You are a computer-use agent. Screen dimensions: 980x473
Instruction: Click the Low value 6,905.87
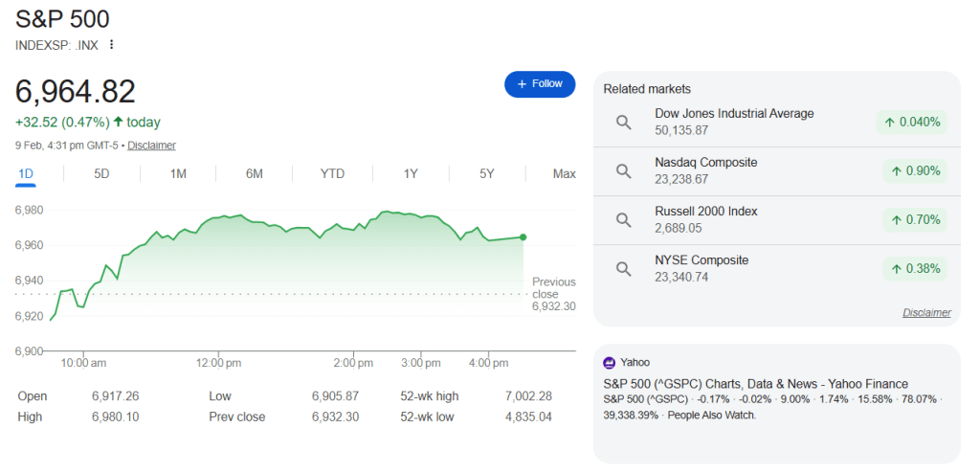tap(336, 396)
